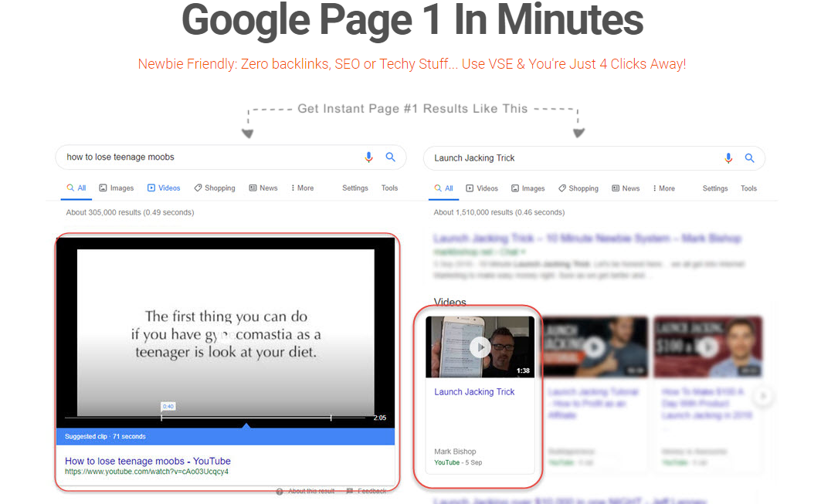This screenshot has width=838, height=504.
Task: Play the second blurred video thumbnail
Action: pyautogui.click(x=594, y=347)
